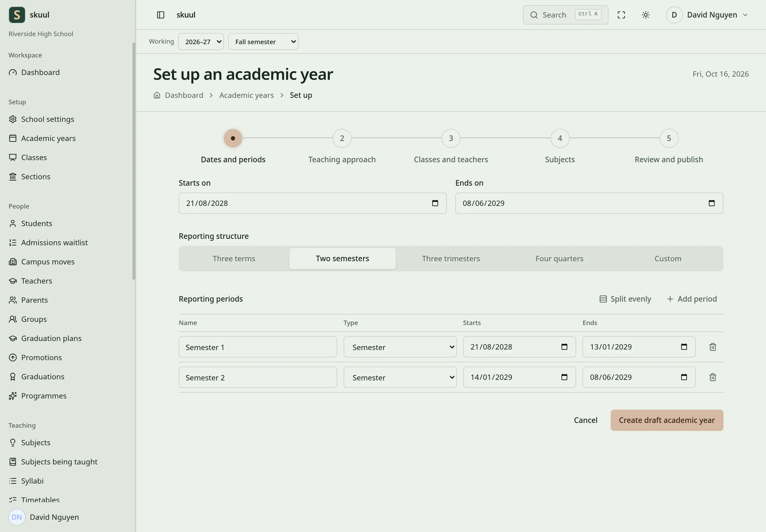Screen dimensions: 766x532
Task: Open Semester 2 end date calendar
Action: [x=684, y=377]
